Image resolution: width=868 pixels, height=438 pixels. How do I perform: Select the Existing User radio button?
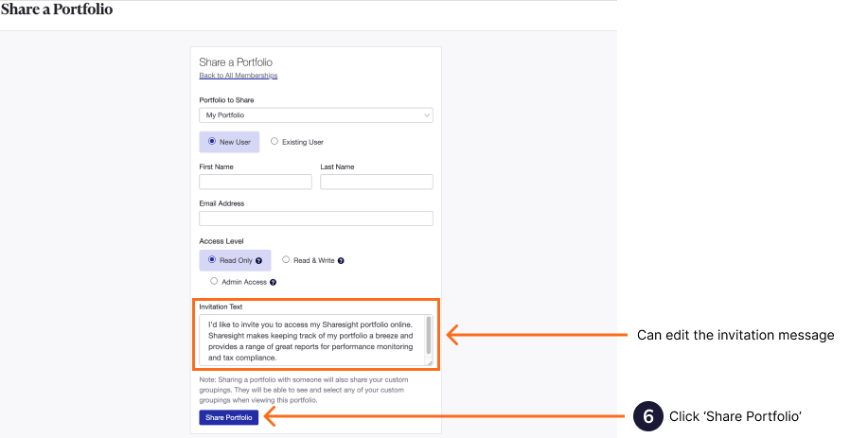[x=274, y=142]
